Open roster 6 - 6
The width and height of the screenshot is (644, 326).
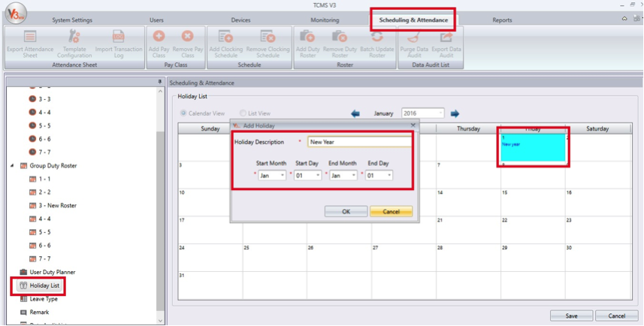pyautogui.click(x=41, y=245)
